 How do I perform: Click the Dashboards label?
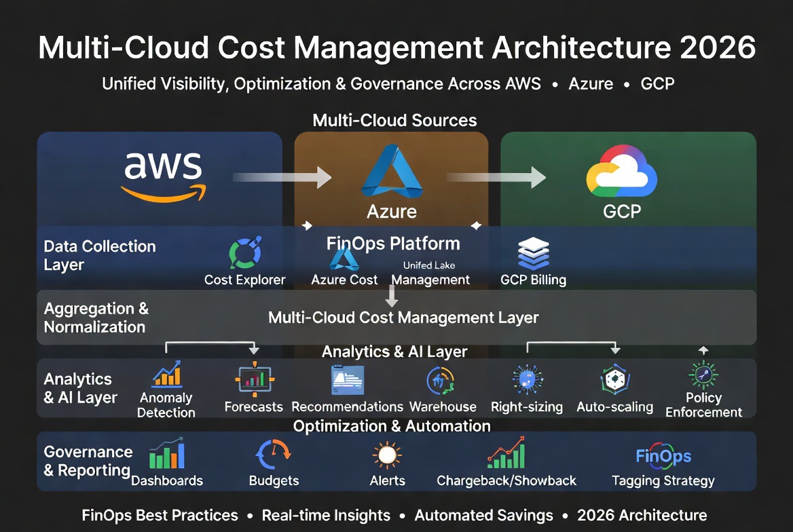click(167, 480)
